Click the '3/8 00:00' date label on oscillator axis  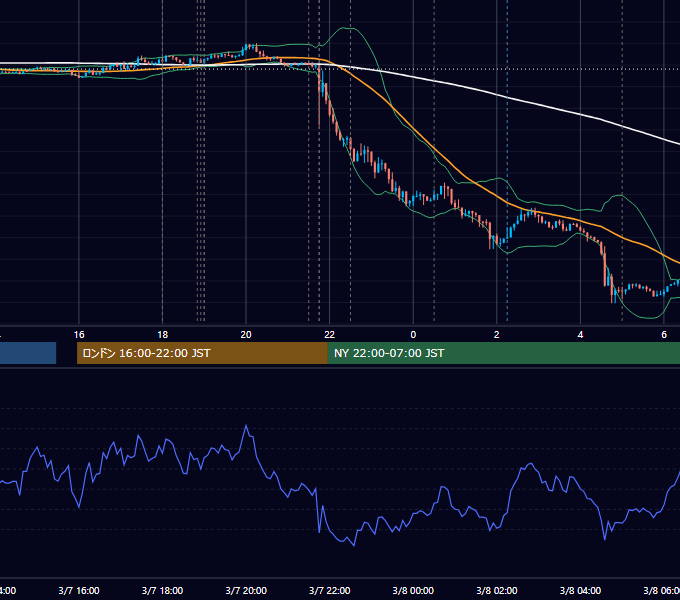(x=413, y=590)
